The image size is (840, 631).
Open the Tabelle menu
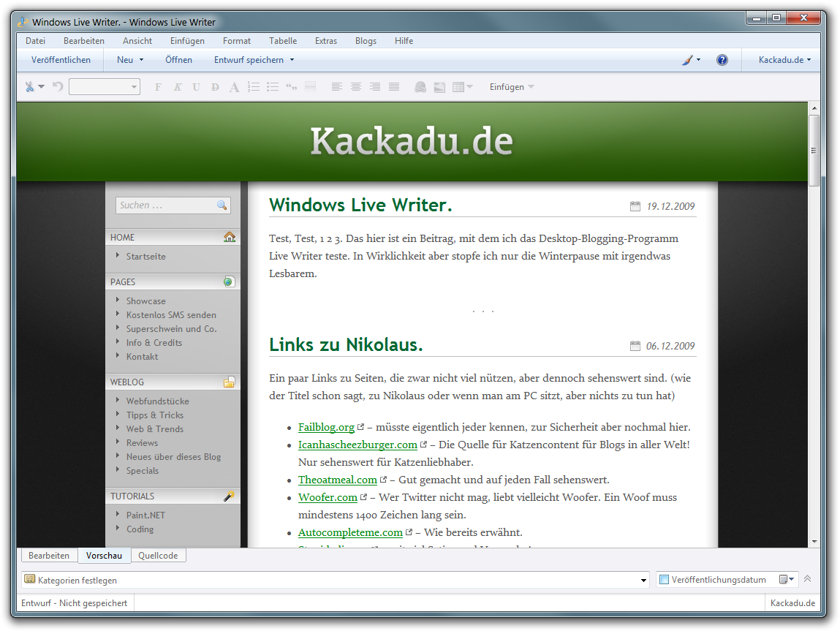pyautogui.click(x=283, y=41)
